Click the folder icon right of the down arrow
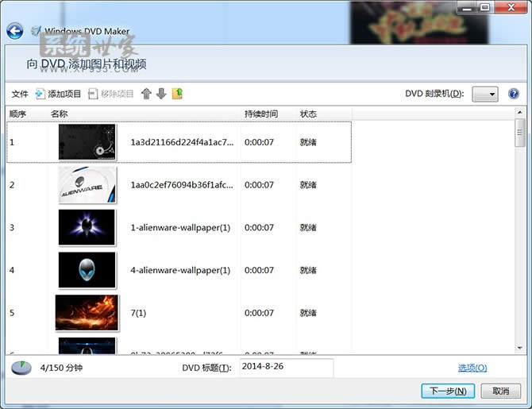 point(177,94)
